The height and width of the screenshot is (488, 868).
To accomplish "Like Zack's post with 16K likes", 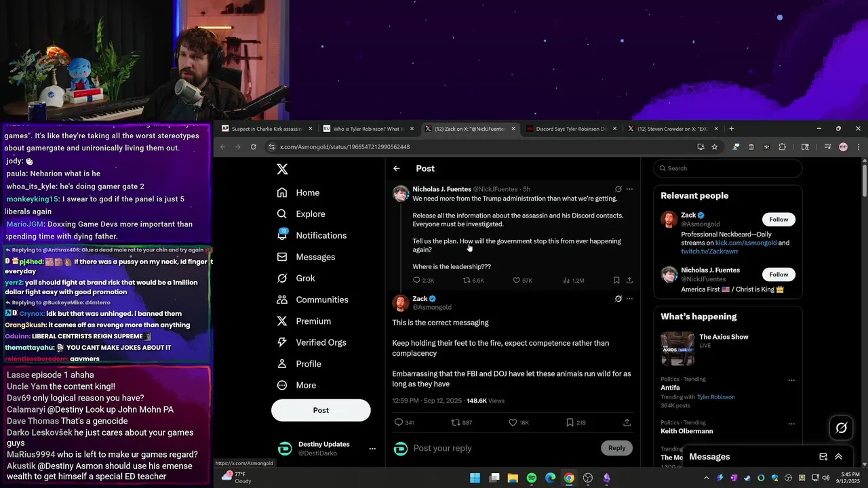I will (x=513, y=422).
